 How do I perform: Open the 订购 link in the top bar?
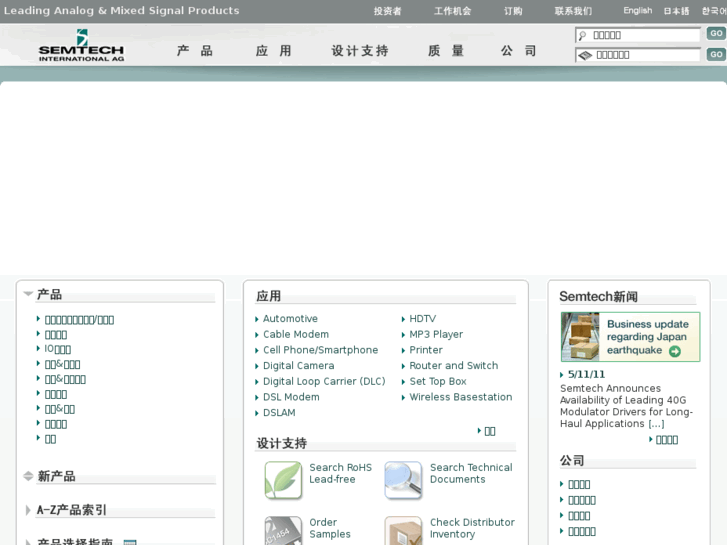point(513,11)
